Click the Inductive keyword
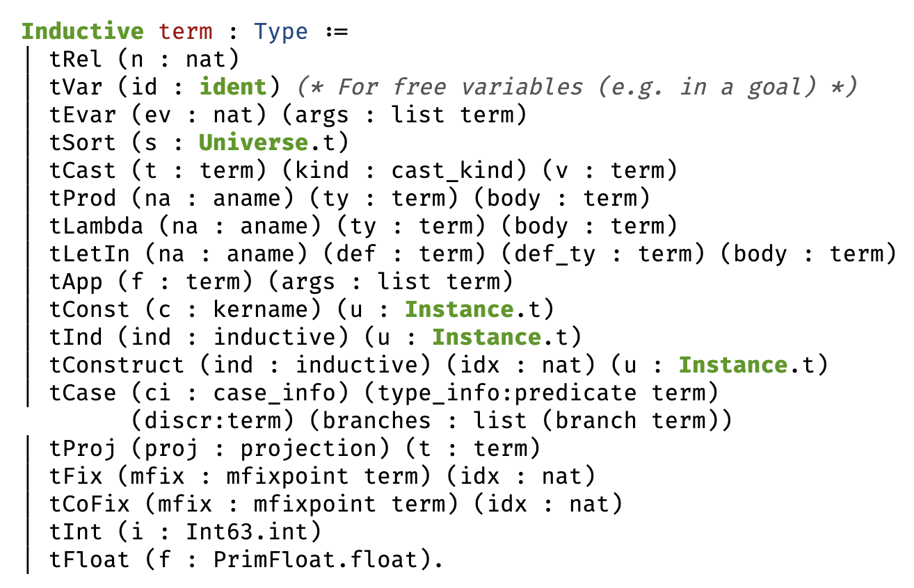This screenshot has width=914, height=588. point(83,32)
